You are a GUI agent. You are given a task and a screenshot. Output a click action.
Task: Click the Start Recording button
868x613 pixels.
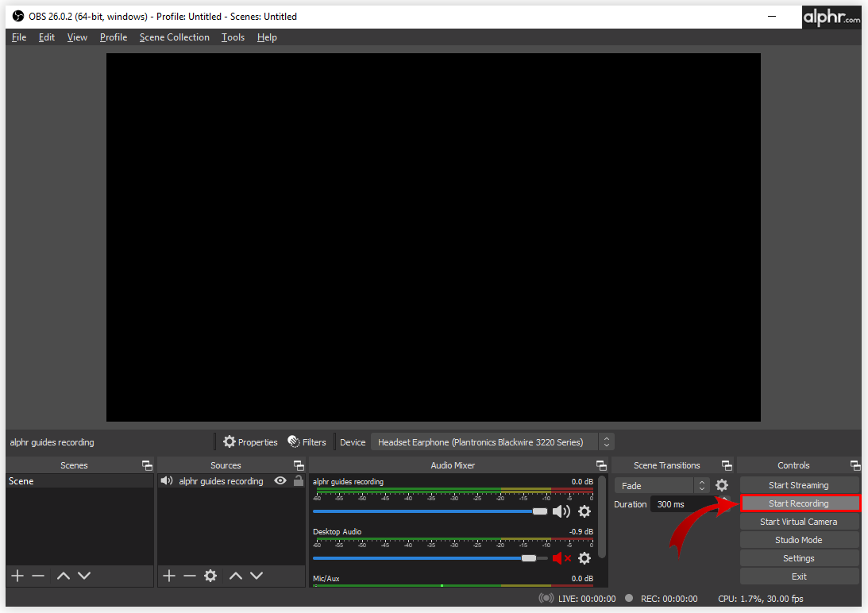pyautogui.click(x=799, y=503)
